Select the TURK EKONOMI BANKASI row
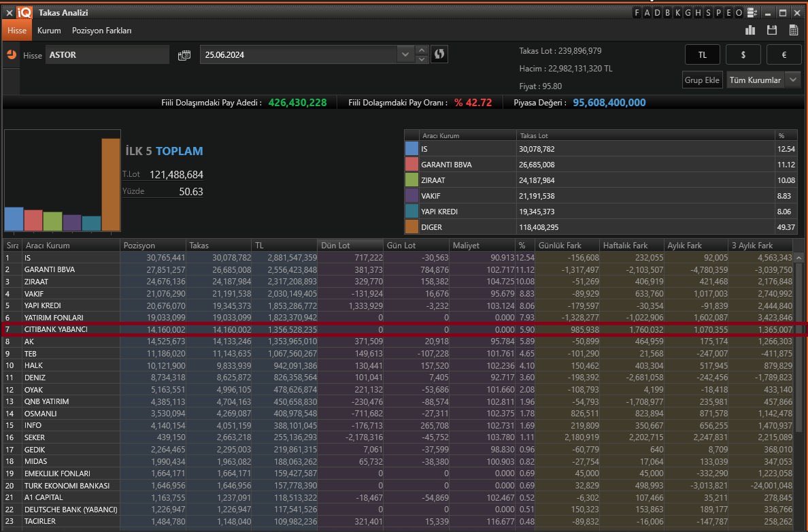 coord(398,486)
